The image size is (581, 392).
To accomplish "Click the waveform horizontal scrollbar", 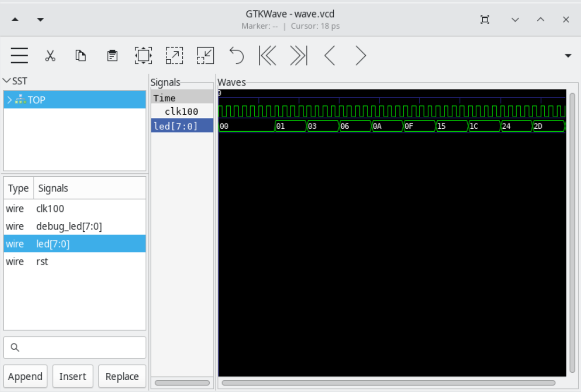I will (388, 383).
